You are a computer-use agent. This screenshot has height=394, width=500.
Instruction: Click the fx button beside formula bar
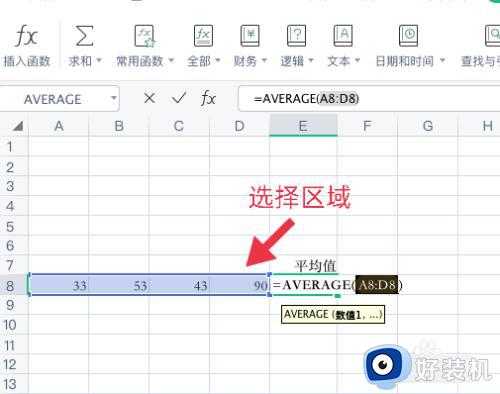click(208, 98)
